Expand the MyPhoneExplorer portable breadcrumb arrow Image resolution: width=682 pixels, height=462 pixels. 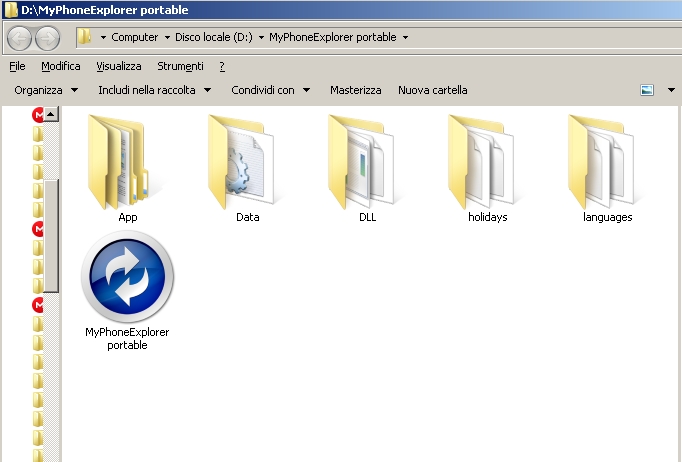[405, 37]
